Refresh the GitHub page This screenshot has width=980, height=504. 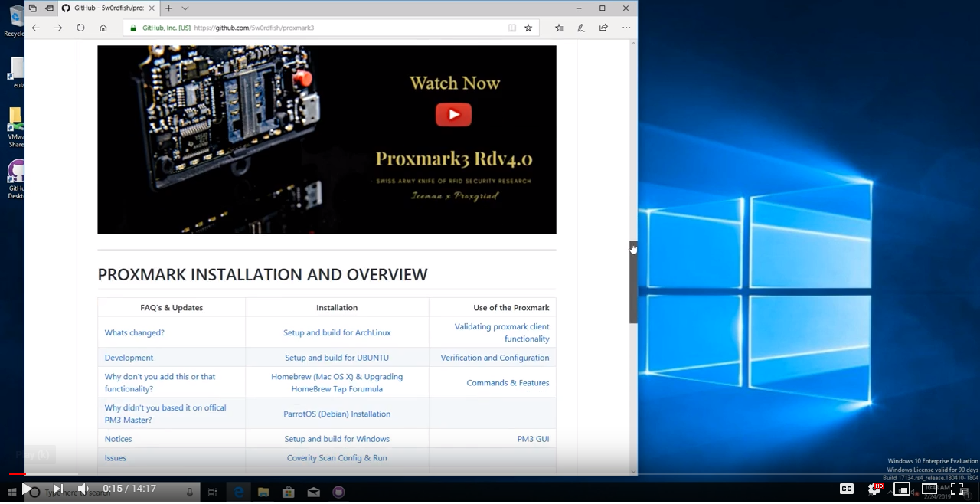click(80, 28)
